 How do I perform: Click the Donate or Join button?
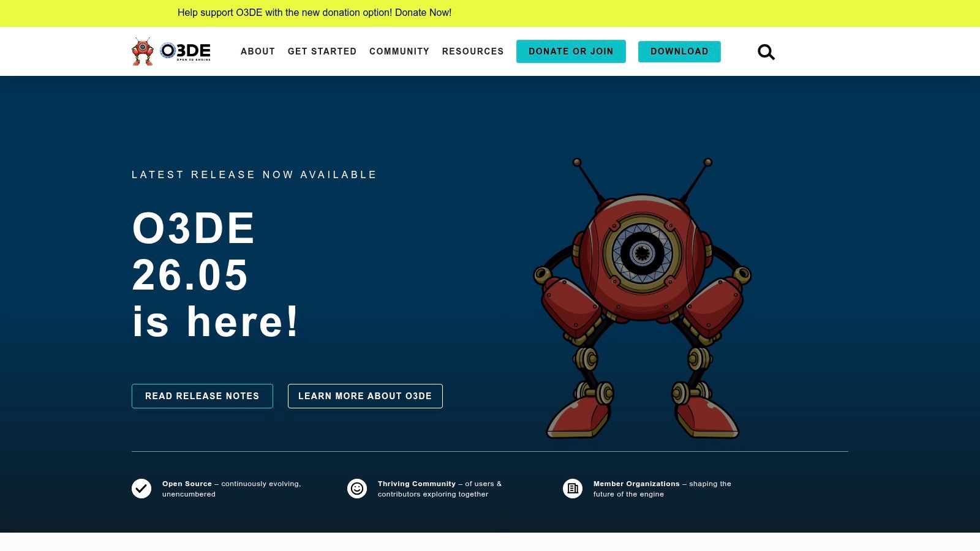(571, 51)
